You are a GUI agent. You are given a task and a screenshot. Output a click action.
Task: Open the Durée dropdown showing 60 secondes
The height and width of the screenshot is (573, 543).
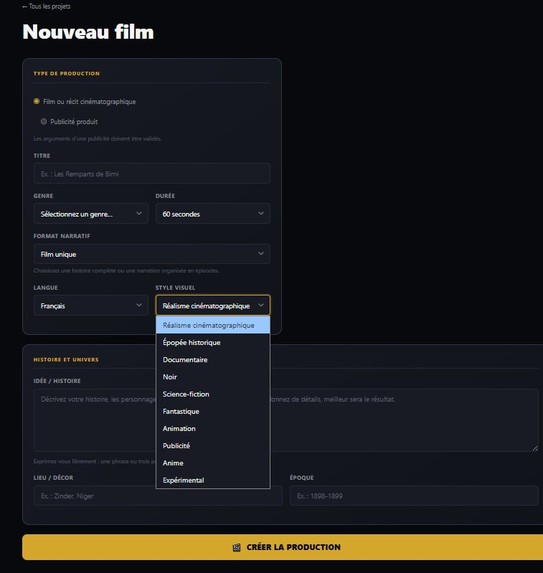coord(213,214)
